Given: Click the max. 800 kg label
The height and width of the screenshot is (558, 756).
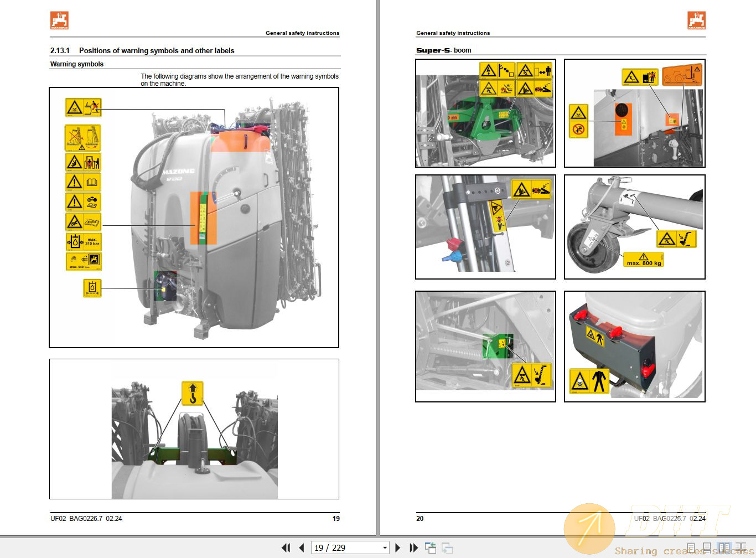Looking at the screenshot, I should coord(644,260).
